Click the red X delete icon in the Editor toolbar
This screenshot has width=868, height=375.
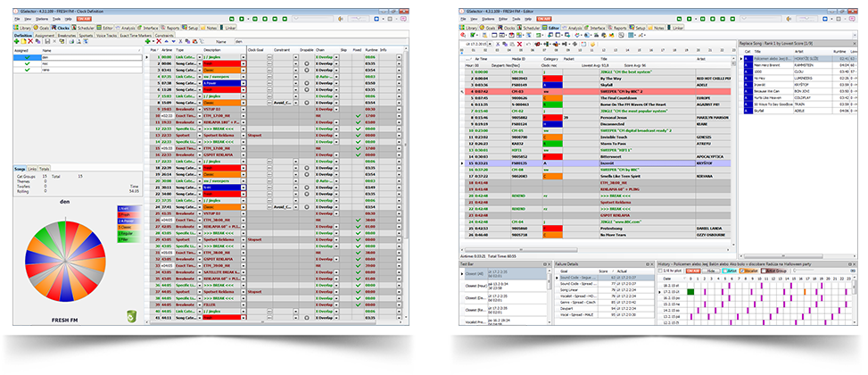pos(520,44)
